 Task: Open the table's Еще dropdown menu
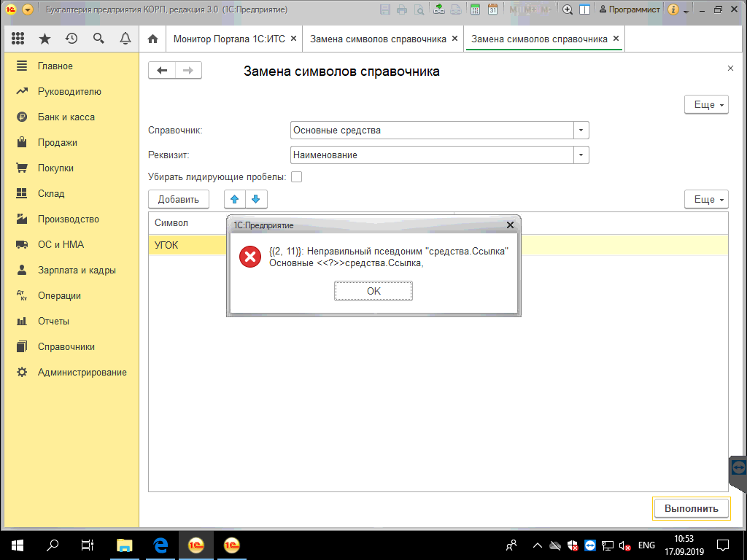[x=706, y=200]
